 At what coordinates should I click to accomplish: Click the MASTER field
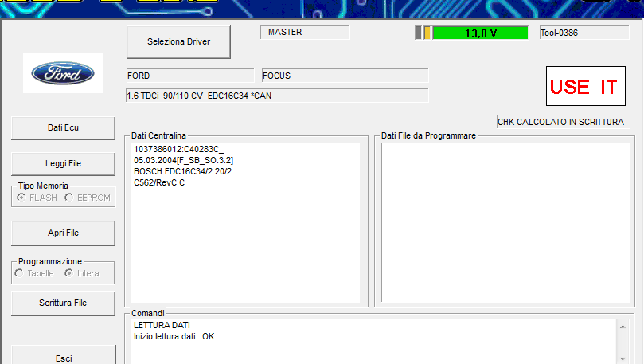(305, 33)
